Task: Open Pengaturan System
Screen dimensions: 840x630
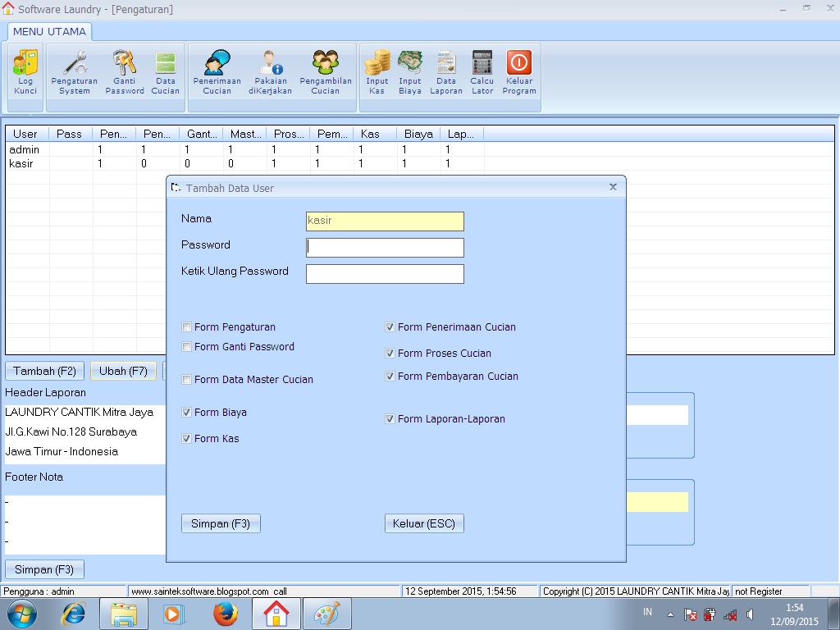Action: pos(74,72)
